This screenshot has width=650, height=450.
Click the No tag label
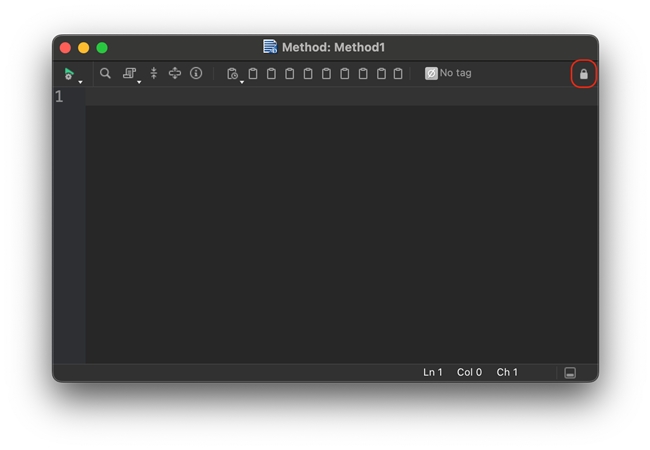pos(455,73)
